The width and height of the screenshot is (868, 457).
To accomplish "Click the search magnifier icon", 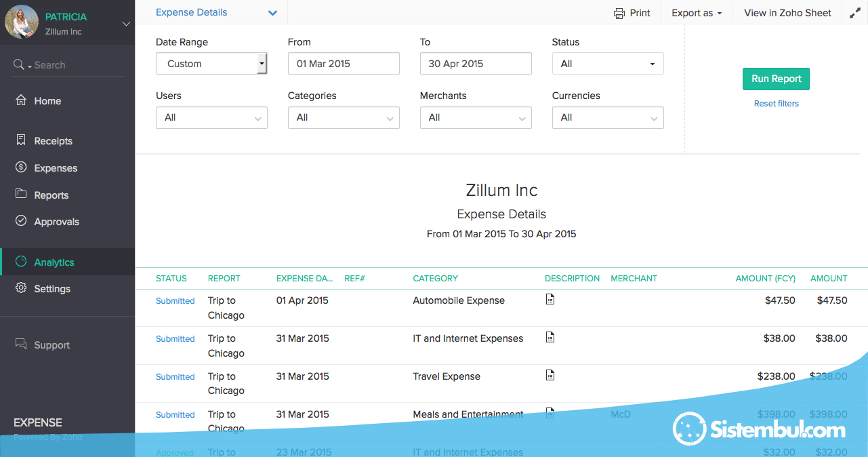I will 18,64.
